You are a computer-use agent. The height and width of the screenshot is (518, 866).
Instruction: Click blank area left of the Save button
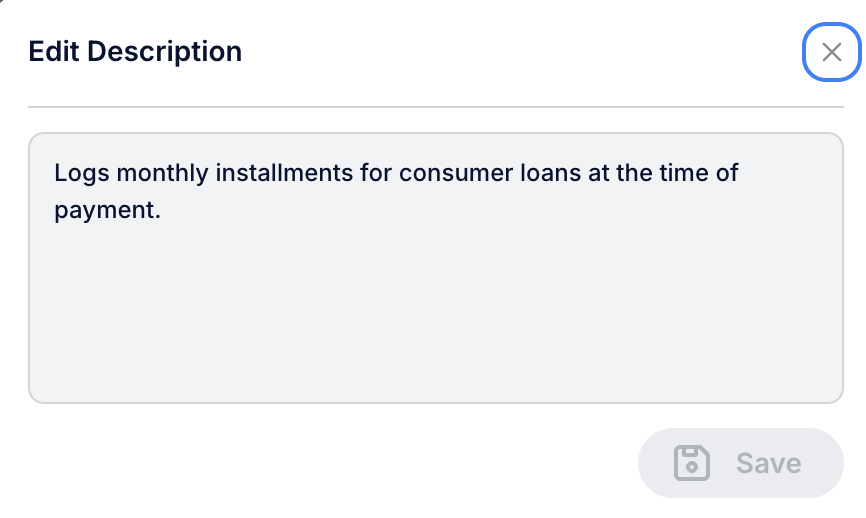click(331, 463)
